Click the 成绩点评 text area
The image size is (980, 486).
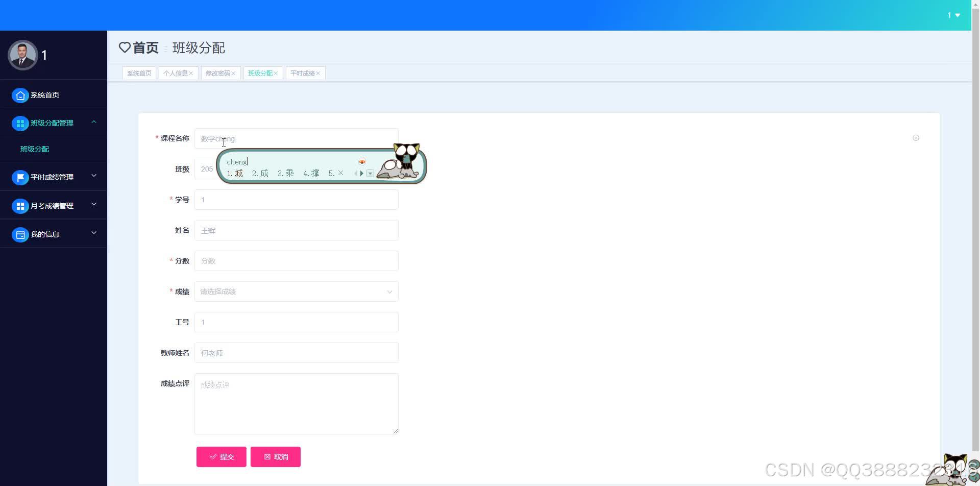(296, 404)
